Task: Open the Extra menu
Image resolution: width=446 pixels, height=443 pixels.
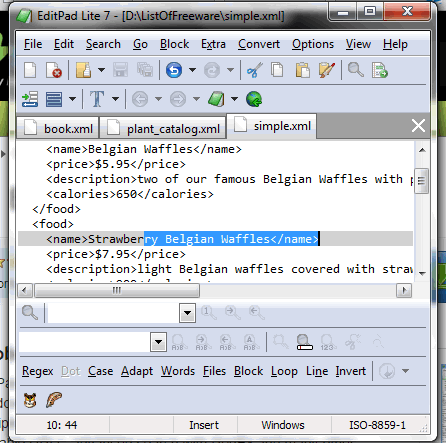Action: (x=213, y=44)
